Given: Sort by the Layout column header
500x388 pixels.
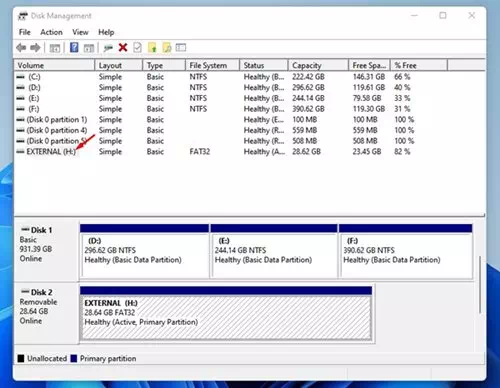Looking at the screenshot, I should point(119,65).
